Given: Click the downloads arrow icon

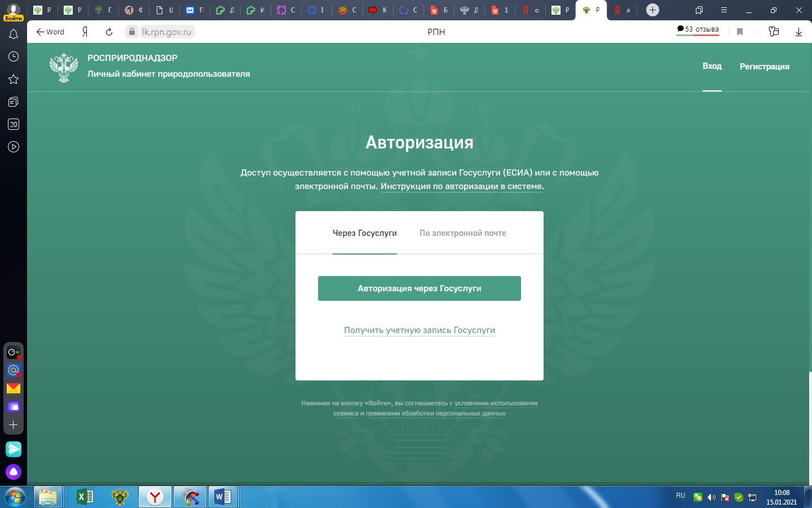Looking at the screenshot, I should [x=798, y=32].
